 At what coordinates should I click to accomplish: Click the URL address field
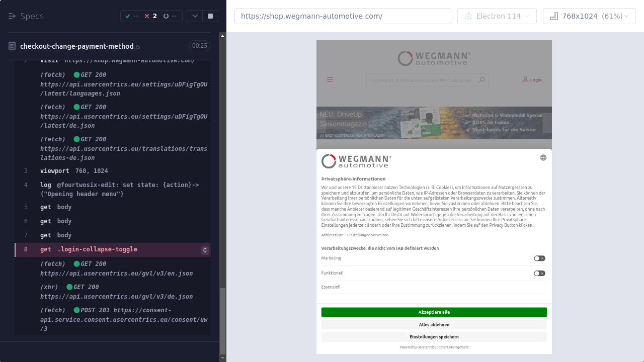click(343, 16)
